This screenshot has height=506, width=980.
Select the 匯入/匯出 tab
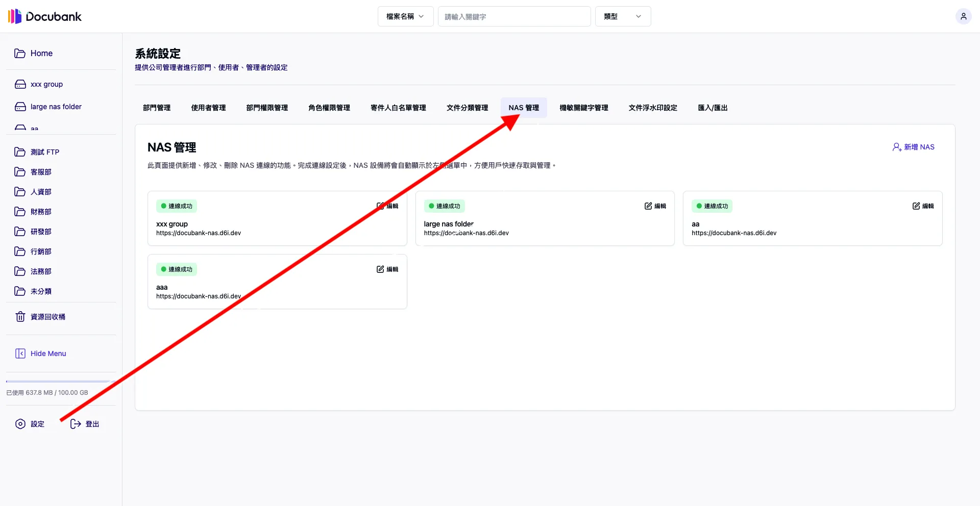tap(712, 108)
